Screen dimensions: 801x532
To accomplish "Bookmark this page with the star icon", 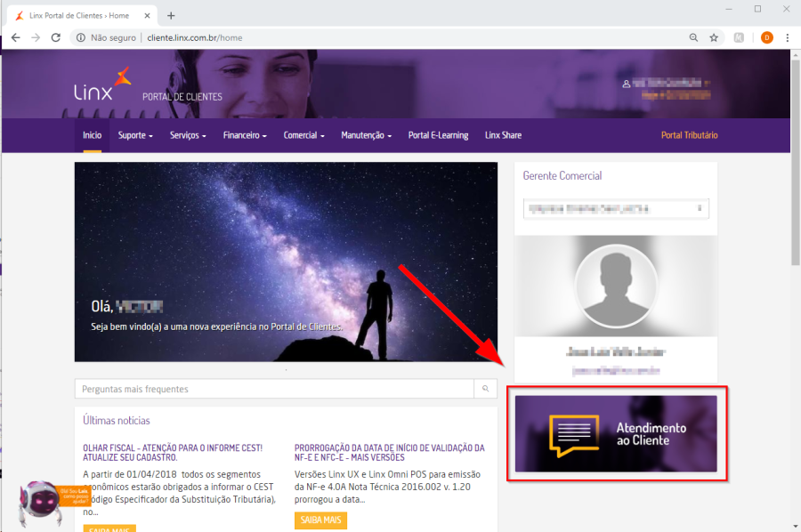I will tap(714, 37).
